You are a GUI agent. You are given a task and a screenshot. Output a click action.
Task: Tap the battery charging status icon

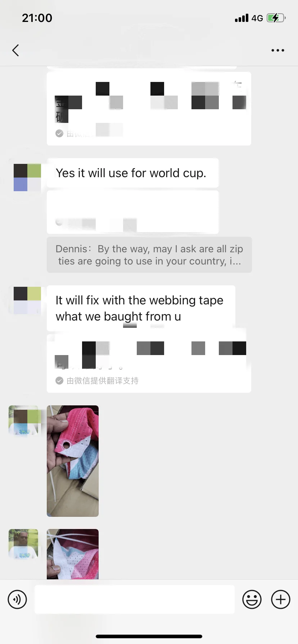click(276, 18)
